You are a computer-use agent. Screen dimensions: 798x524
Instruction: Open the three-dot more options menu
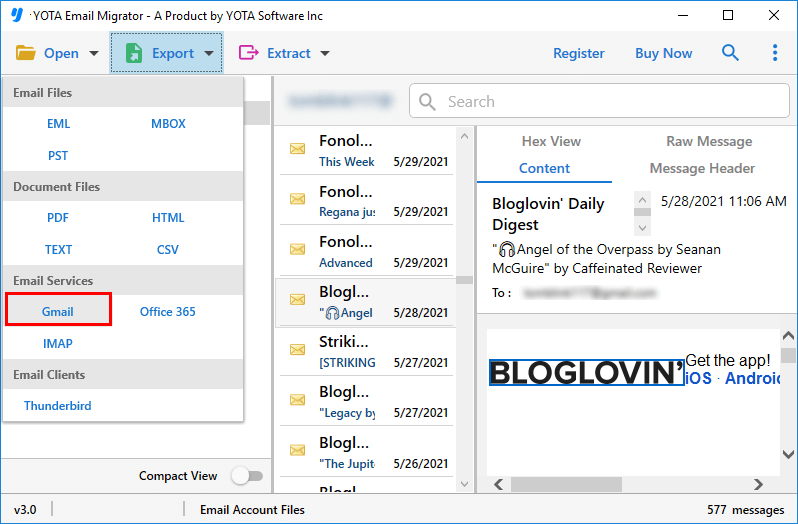tap(775, 52)
